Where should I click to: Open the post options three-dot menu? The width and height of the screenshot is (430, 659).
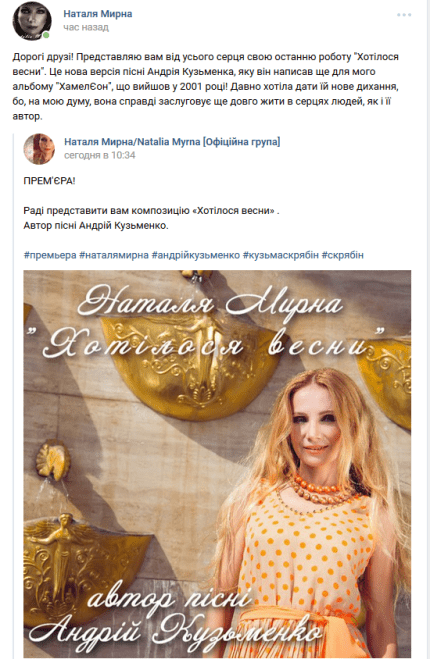pyautogui.click(x=404, y=15)
